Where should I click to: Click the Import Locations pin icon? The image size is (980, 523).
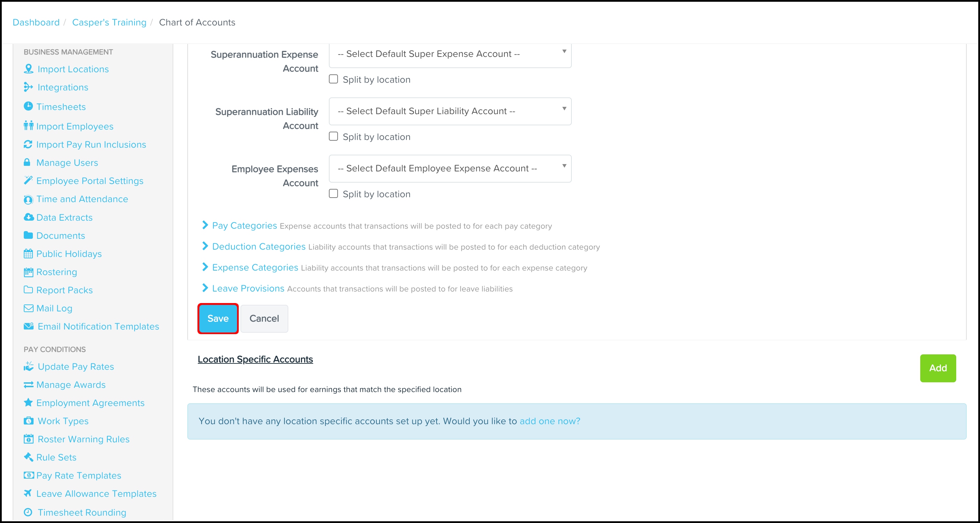28,69
